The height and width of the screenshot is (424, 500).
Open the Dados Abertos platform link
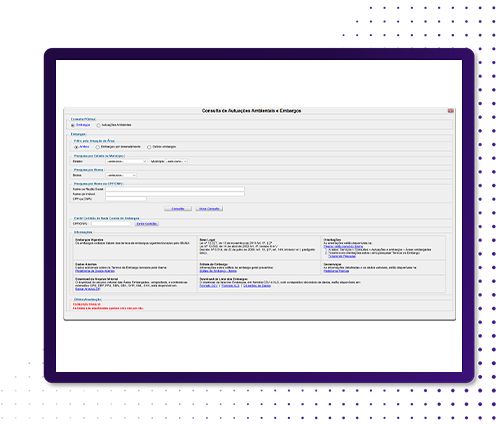pyautogui.click(x=95, y=271)
